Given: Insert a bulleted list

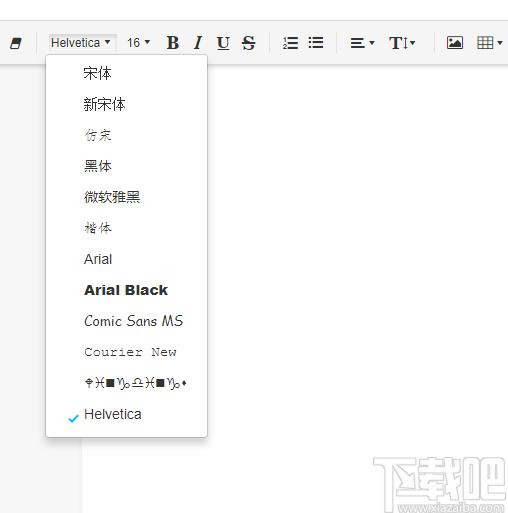Looking at the screenshot, I should pyautogui.click(x=316, y=43).
